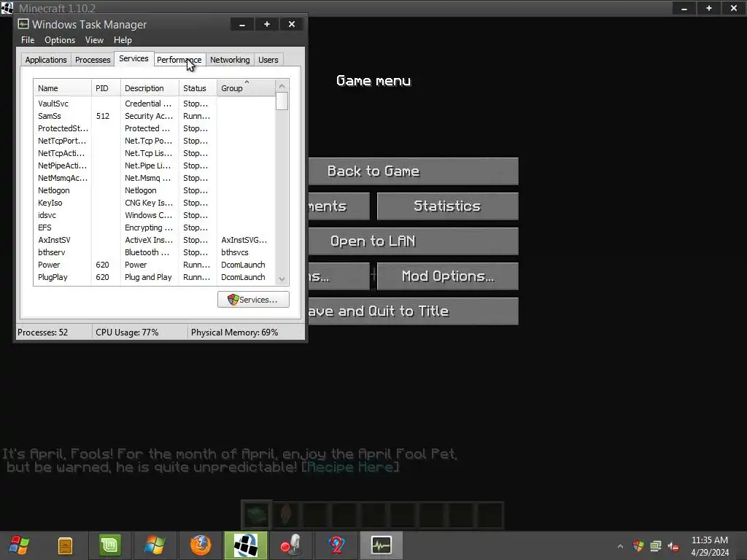Image resolution: width=747 pixels, height=560 pixels.
Task: Select the PlugPlay service row
Action: click(155, 276)
